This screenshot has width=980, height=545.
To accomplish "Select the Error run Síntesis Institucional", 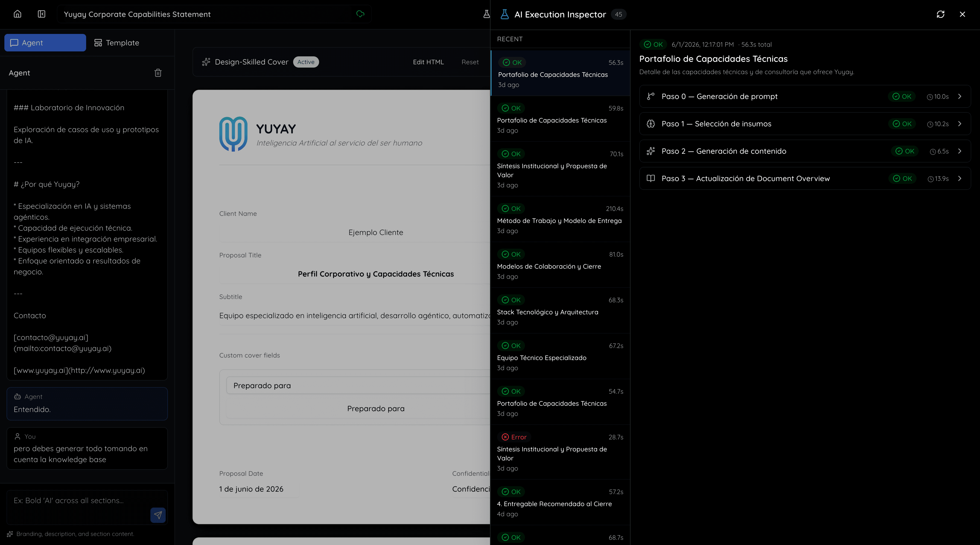I will click(x=560, y=452).
